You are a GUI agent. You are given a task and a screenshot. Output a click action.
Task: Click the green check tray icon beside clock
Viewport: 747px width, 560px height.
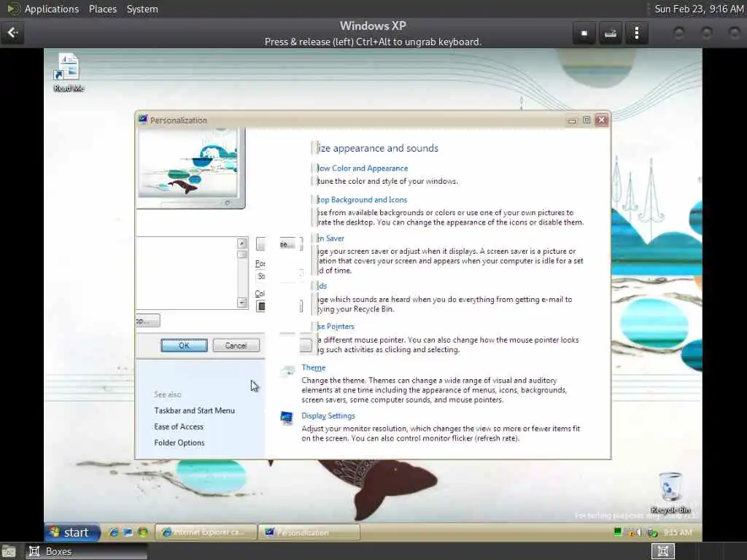coord(651,532)
